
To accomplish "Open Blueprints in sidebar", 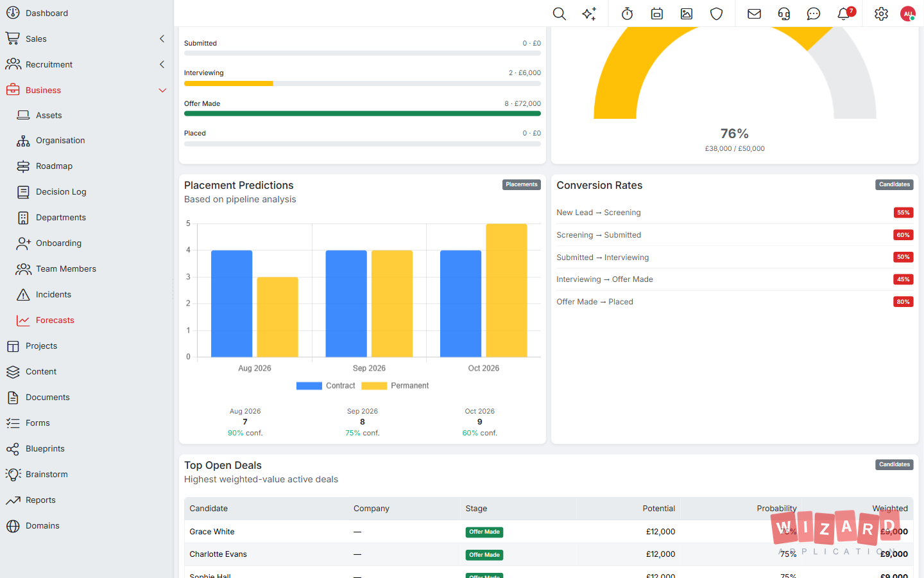I will point(45,449).
